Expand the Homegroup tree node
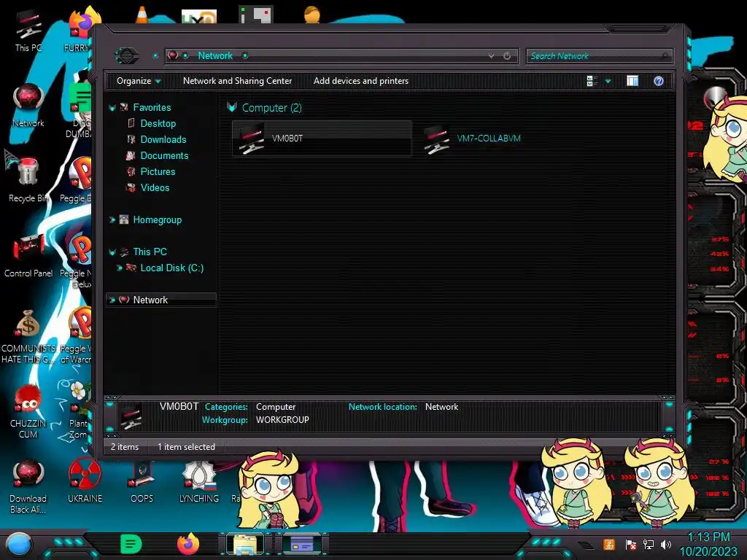Screen dimensions: 747x560 (x=112, y=220)
